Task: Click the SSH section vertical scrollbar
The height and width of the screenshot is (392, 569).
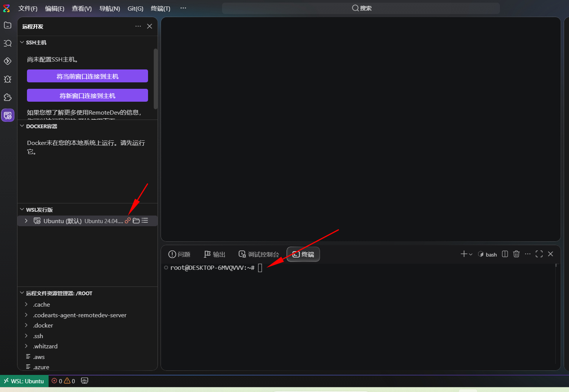Action: (156, 79)
